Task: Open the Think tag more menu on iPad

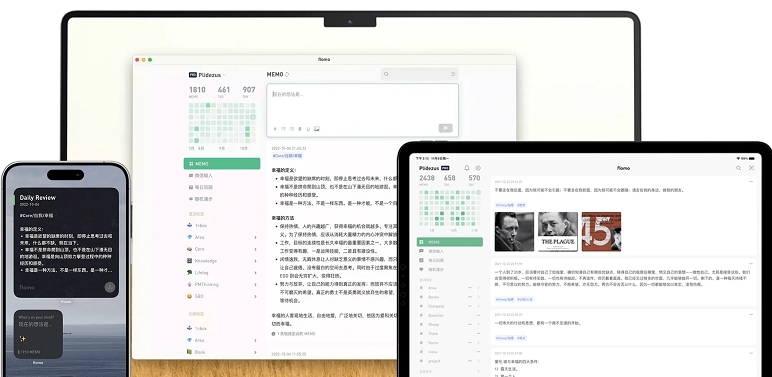Action: pyautogui.click(x=478, y=334)
